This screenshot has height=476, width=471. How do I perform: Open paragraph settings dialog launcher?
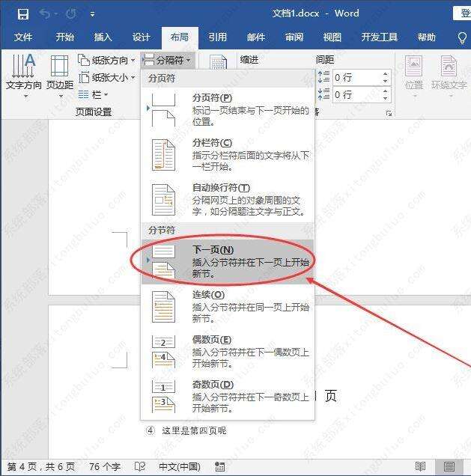tap(389, 113)
